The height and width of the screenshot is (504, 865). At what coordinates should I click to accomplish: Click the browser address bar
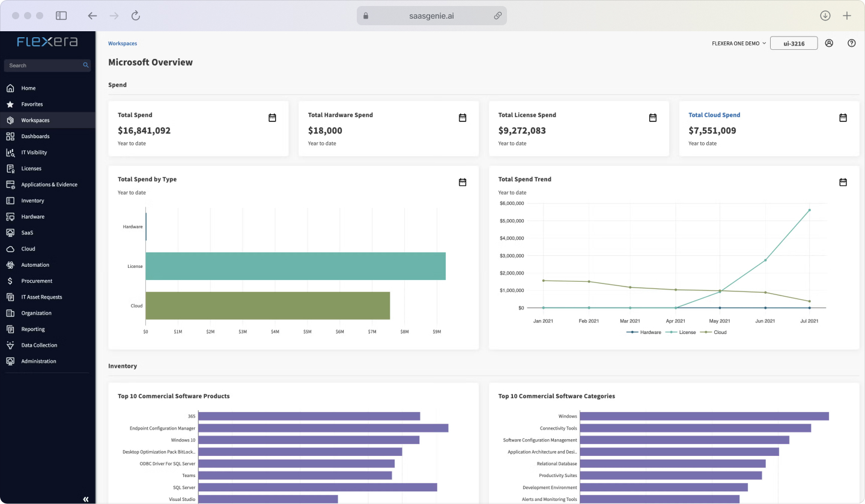432,16
